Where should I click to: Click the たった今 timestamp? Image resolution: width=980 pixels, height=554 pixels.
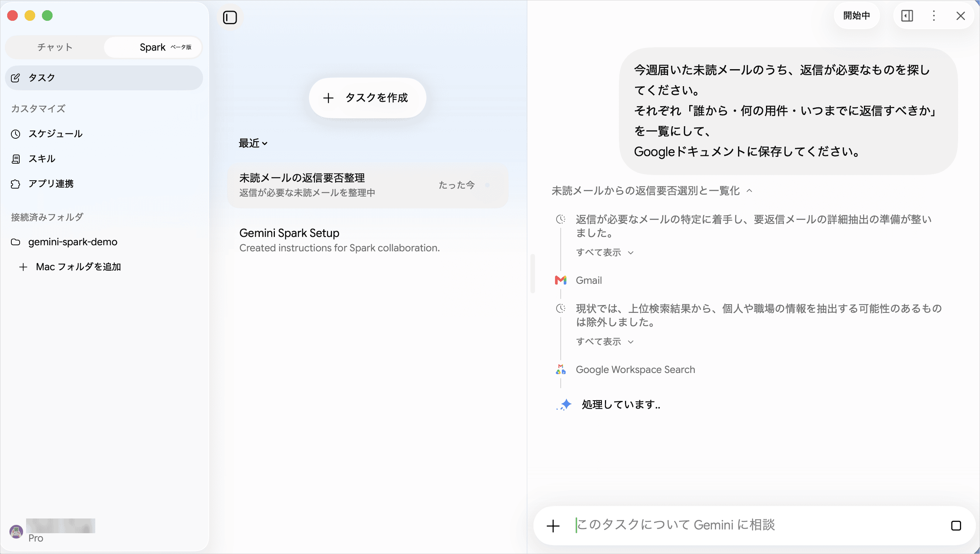click(x=456, y=185)
